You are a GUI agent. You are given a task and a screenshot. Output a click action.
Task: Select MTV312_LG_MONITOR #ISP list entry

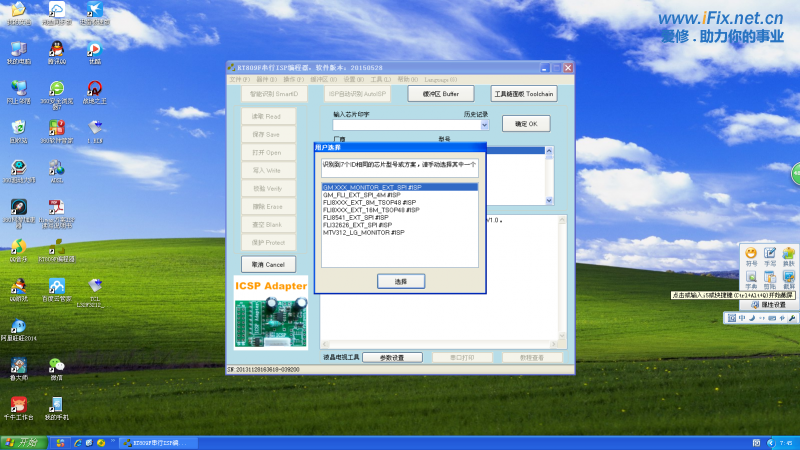point(400,232)
